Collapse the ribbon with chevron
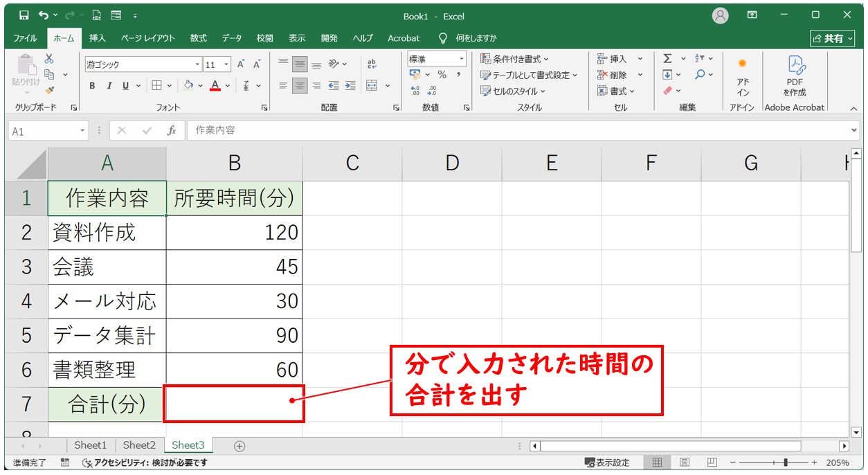Image resolution: width=868 pixels, height=475 pixels. pos(853,108)
